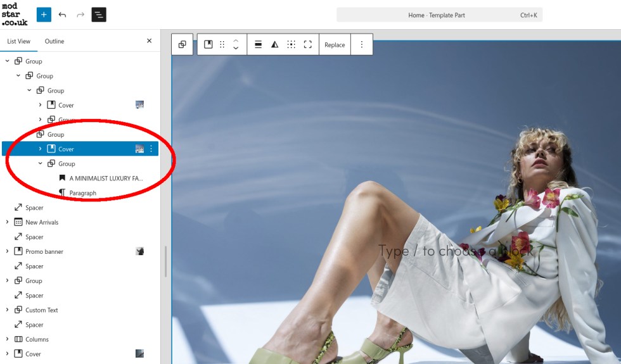Expand the Promo banner block
Image resolution: width=621 pixels, height=364 pixels.
point(7,251)
